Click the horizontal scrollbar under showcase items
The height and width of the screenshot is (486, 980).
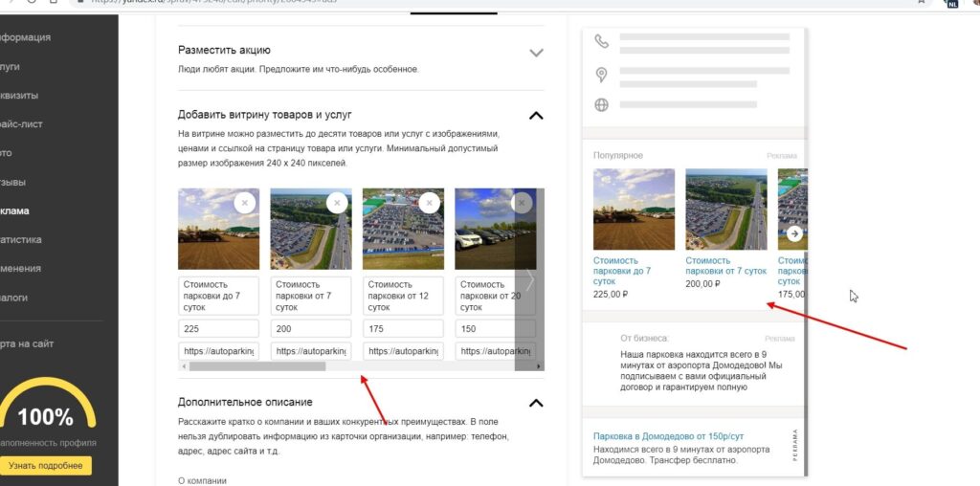pos(256,366)
